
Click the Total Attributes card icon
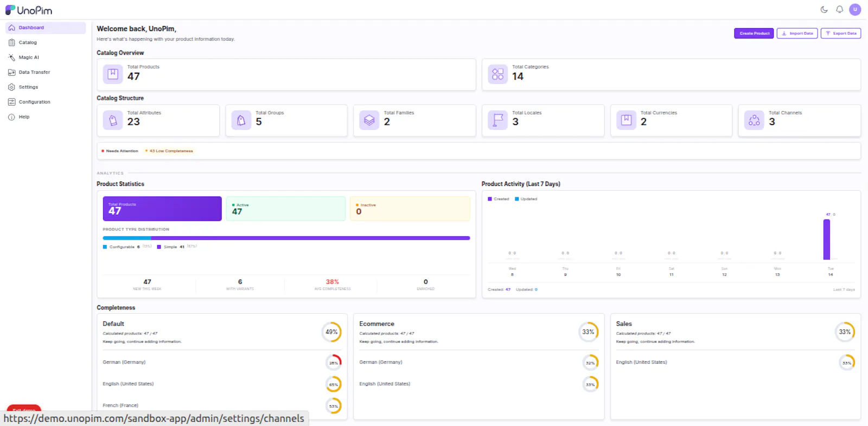click(x=113, y=120)
